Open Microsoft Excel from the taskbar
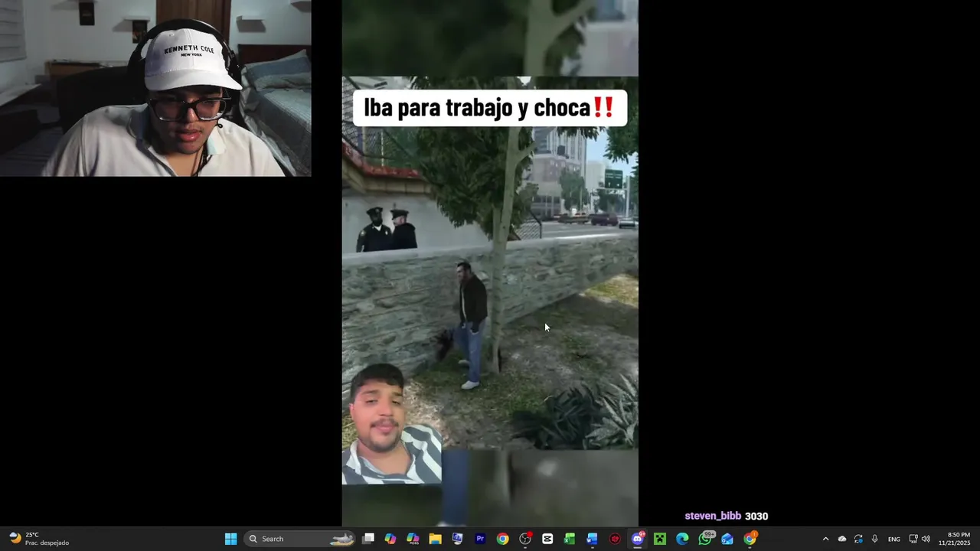Screen dimensions: 980x551 570,539
